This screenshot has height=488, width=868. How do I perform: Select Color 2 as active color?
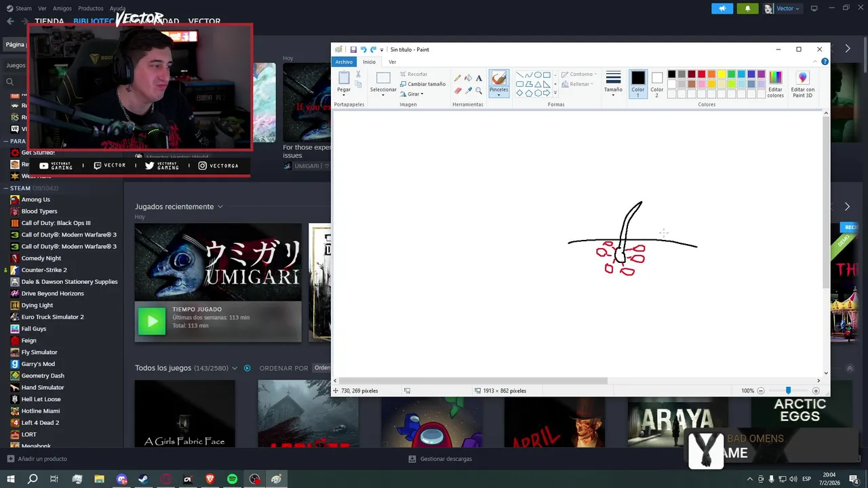pyautogui.click(x=656, y=84)
